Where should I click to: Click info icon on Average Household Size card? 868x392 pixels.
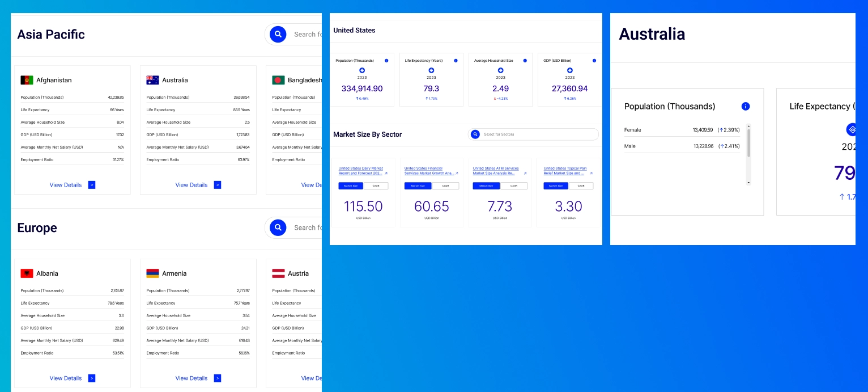tap(525, 61)
